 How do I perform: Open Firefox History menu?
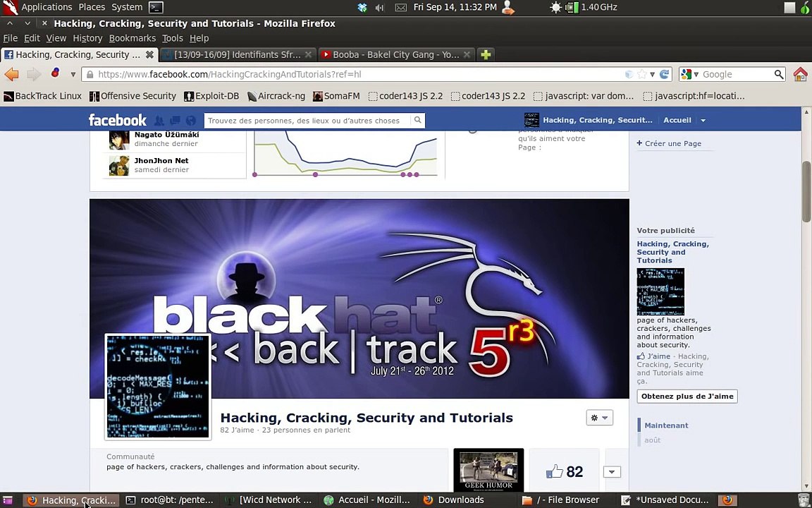click(87, 38)
